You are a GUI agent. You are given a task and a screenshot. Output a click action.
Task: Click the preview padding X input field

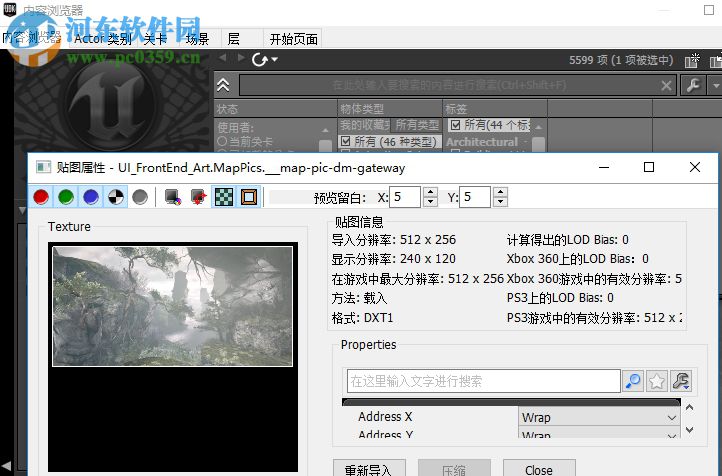click(x=405, y=197)
